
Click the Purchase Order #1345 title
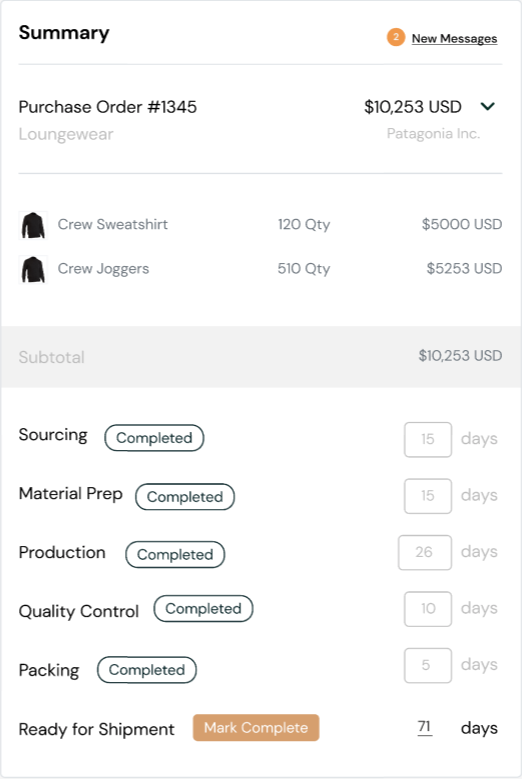(x=108, y=107)
